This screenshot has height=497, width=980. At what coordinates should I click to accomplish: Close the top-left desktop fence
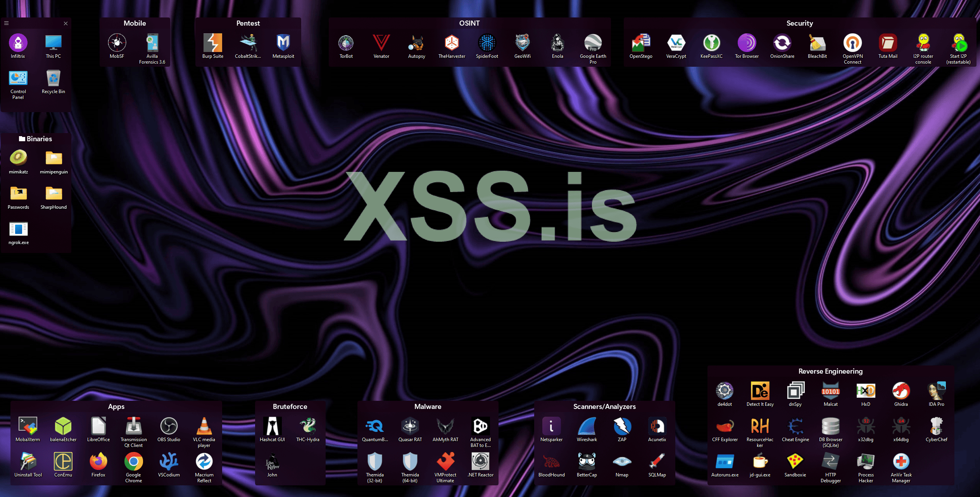coord(66,23)
